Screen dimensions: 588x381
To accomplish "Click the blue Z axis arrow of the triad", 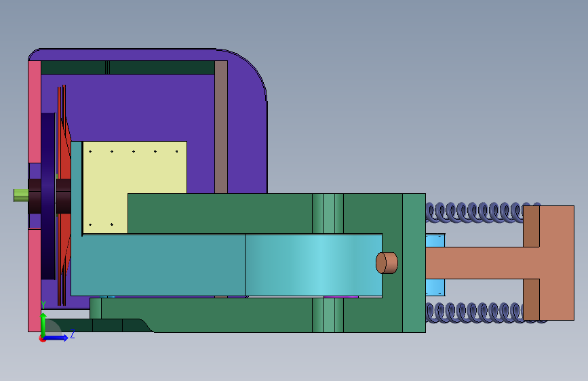I will coord(56,338).
